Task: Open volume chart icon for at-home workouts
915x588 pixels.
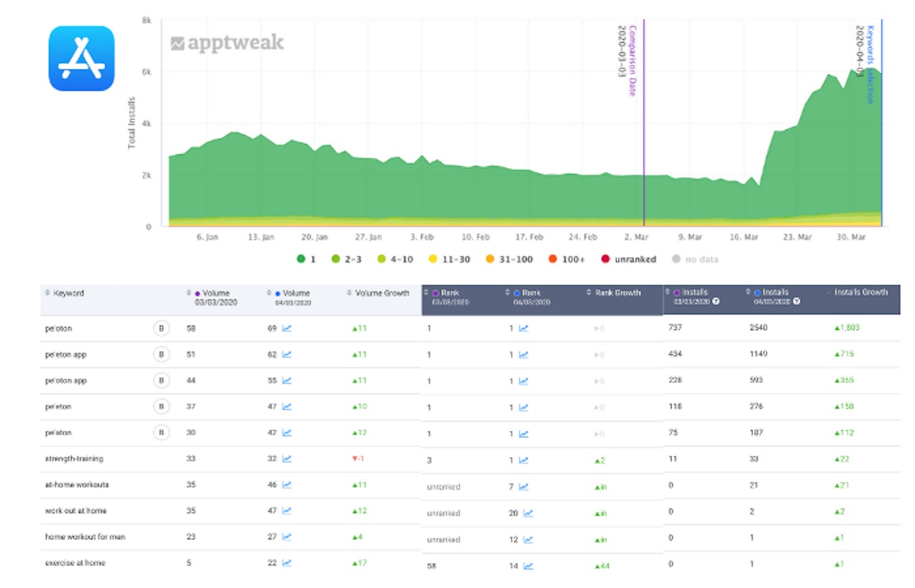Action: click(287, 485)
